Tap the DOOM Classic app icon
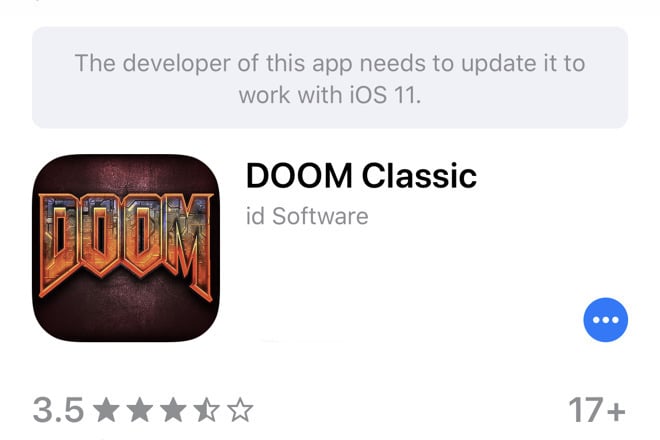Viewport: 660px width, 440px height. click(x=126, y=248)
